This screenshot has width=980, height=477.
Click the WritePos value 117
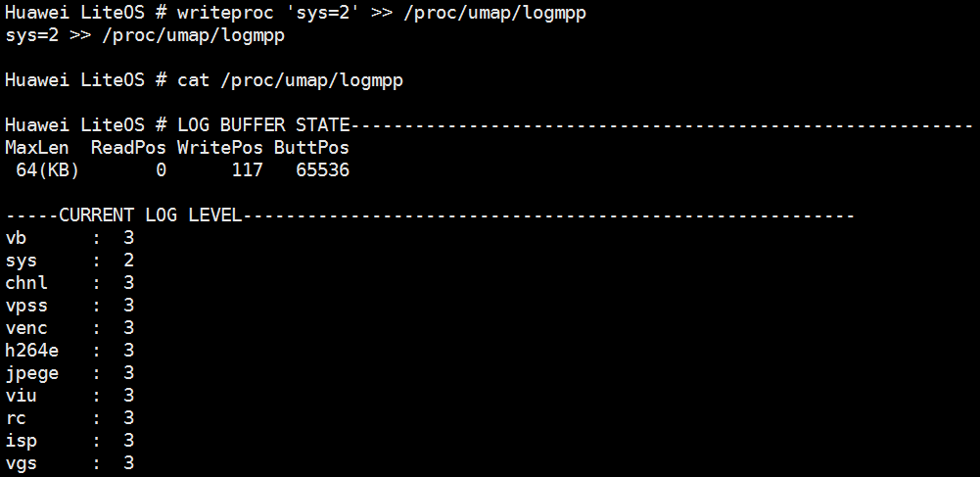247,170
